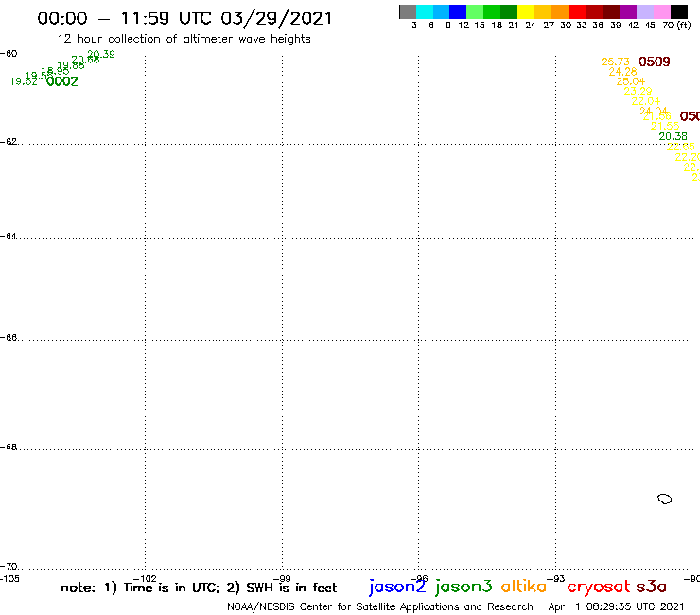700x615 pixels.
Task: Select the s3a satellite label
Action: point(652,587)
